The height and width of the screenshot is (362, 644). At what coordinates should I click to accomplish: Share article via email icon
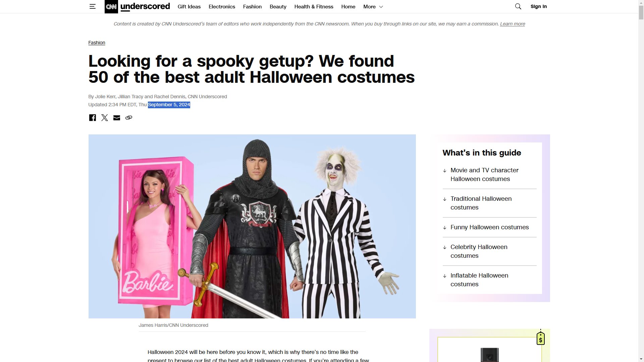click(x=117, y=118)
